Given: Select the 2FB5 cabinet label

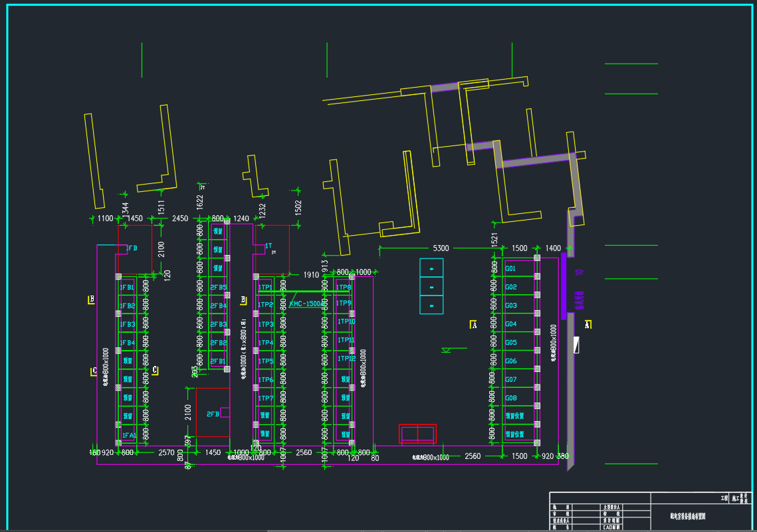Looking at the screenshot, I should (x=218, y=288).
